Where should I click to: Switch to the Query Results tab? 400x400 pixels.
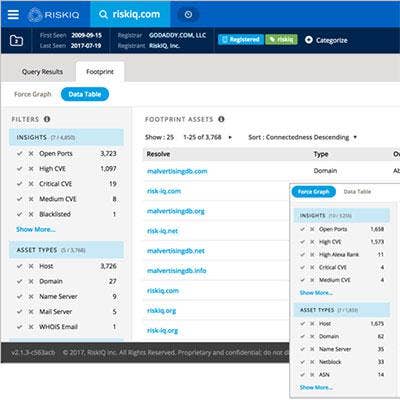(42, 72)
